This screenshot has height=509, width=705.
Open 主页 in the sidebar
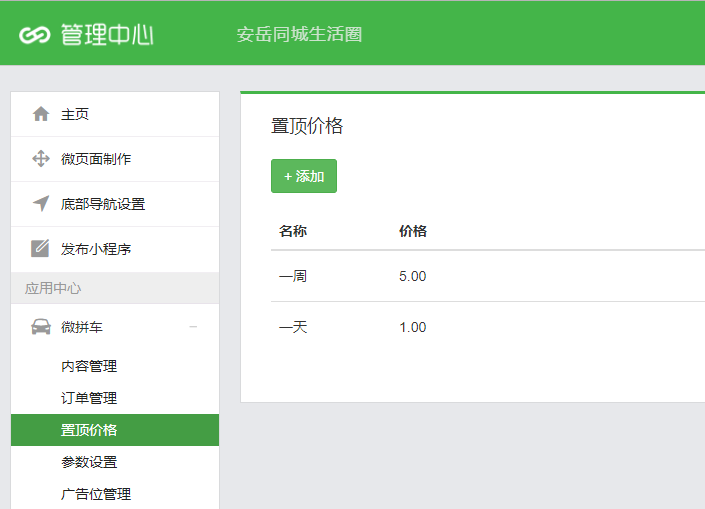pyautogui.click(x=75, y=114)
